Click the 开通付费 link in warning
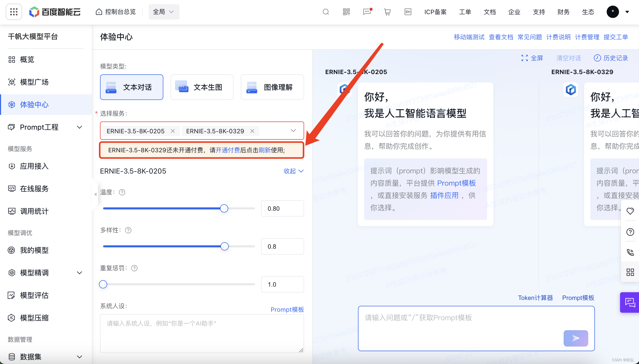 click(x=227, y=150)
